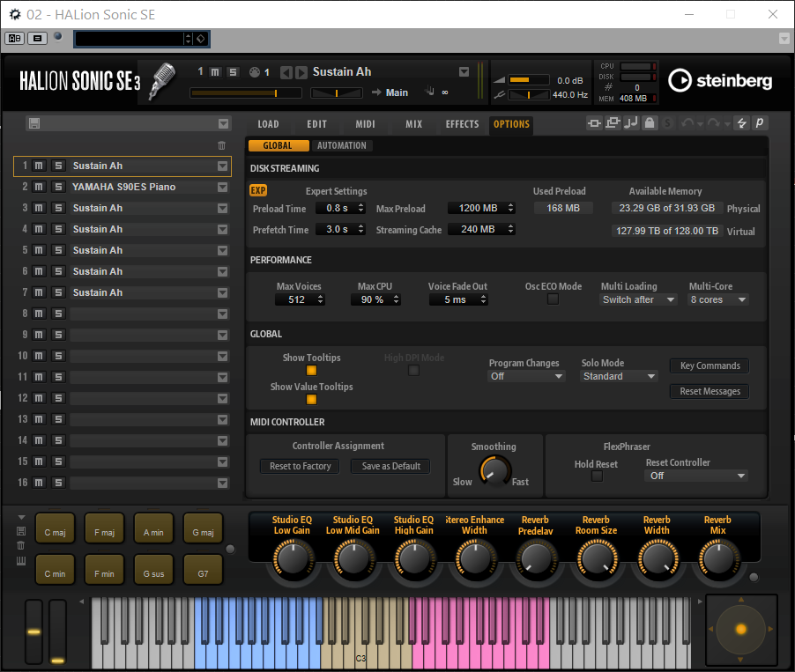Open slot 16 load program menu

pyautogui.click(x=223, y=483)
